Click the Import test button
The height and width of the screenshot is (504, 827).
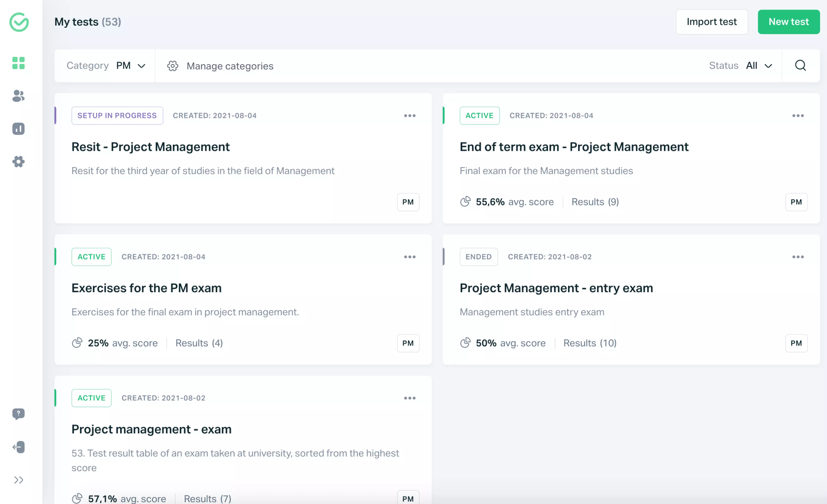(712, 22)
